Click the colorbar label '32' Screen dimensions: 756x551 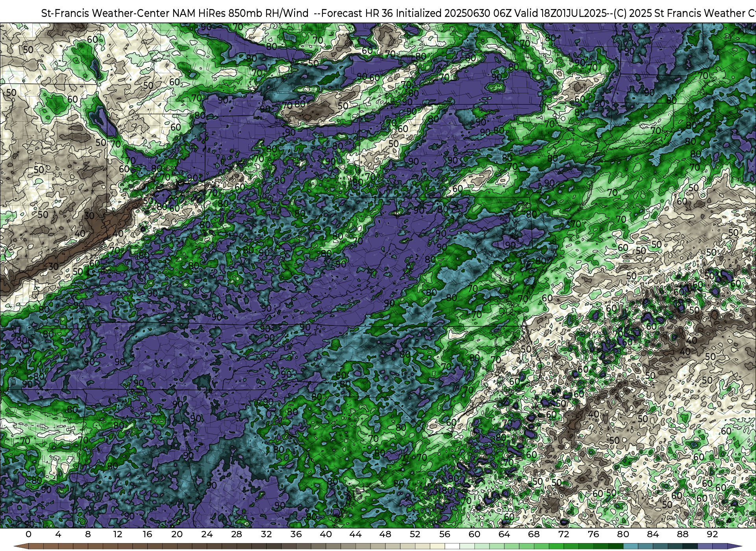click(x=266, y=534)
